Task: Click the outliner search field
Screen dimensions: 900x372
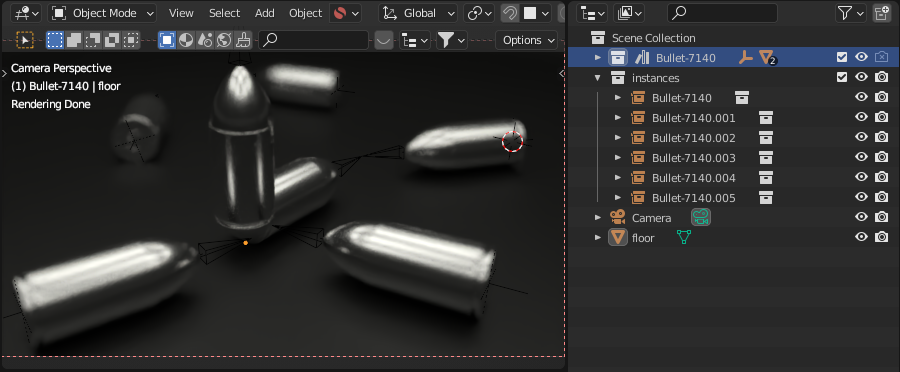Action: (723, 13)
